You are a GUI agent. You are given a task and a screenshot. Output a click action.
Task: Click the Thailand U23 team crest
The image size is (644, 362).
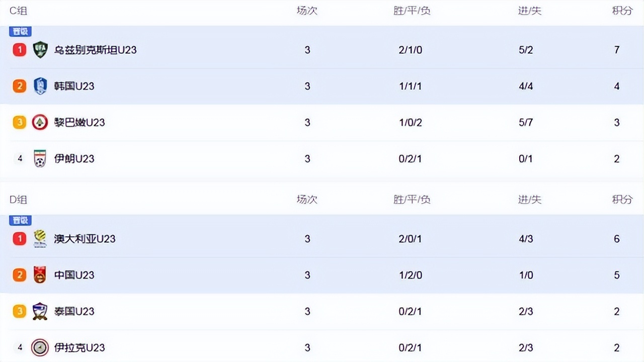(x=40, y=311)
